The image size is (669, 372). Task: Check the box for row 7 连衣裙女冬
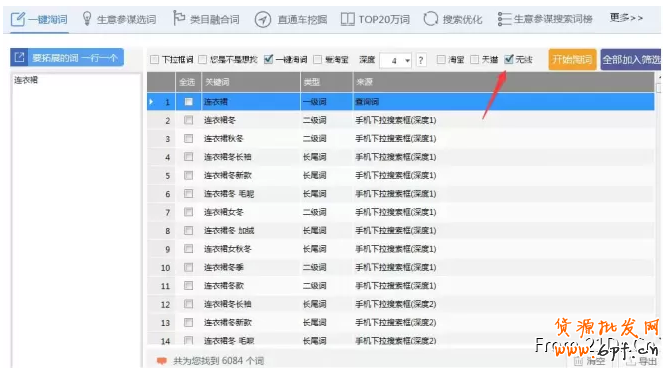pyautogui.click(x=188, y=212)
